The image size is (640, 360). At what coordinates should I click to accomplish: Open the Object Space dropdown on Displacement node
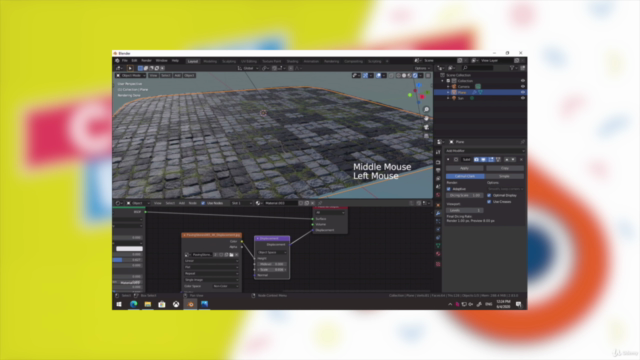tap(272, 252)
